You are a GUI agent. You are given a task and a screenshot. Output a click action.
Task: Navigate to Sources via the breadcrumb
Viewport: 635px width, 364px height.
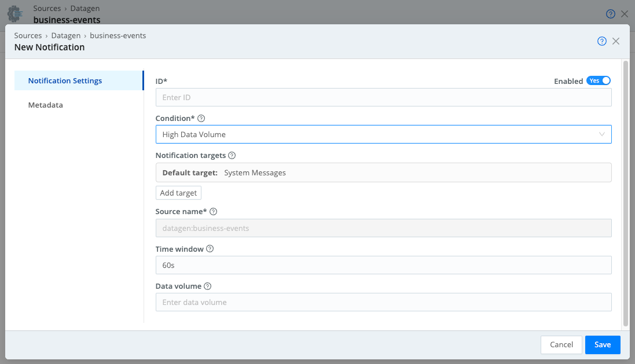tap(28, 35)
